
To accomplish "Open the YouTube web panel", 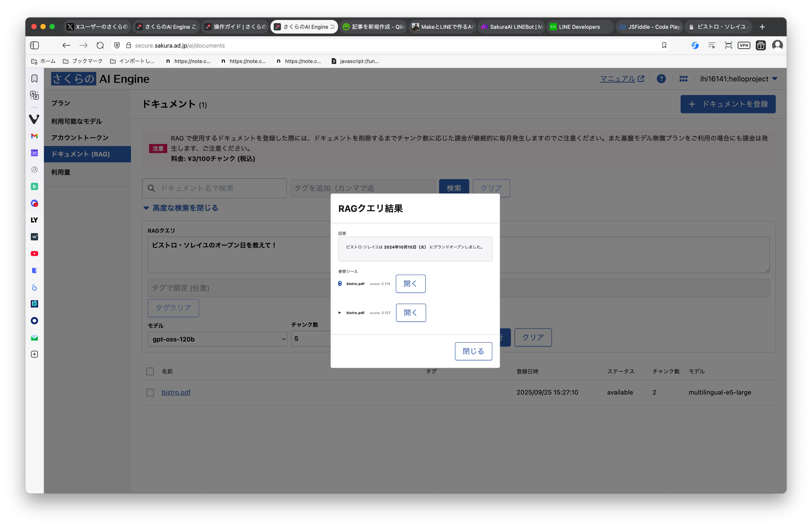I will (x=34, y=254).
